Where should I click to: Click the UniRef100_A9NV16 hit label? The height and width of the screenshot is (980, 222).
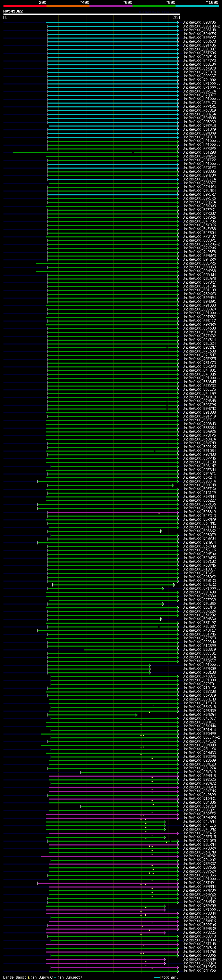[x=199, y=156]
